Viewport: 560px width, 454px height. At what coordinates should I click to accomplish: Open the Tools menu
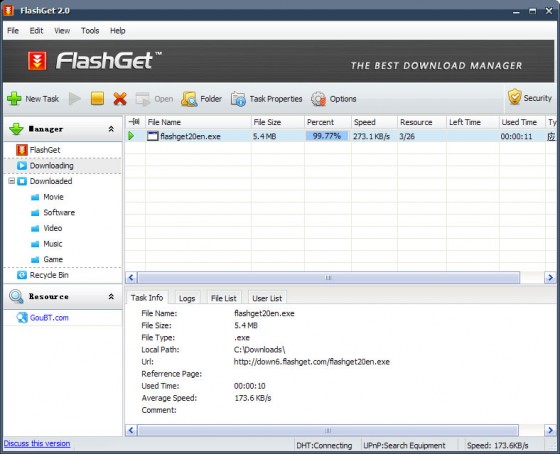(90, 31)
